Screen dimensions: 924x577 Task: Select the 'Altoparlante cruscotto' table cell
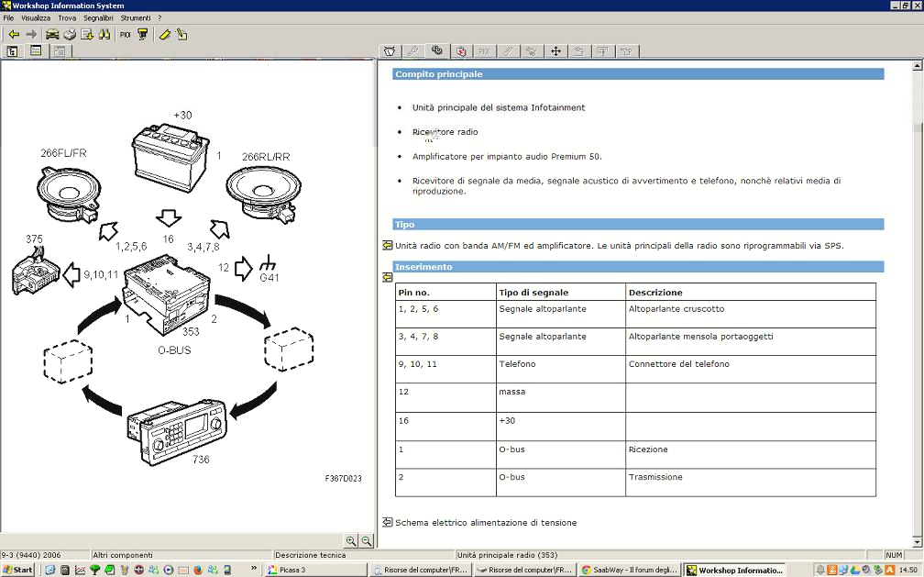click(x=750, y=314)
